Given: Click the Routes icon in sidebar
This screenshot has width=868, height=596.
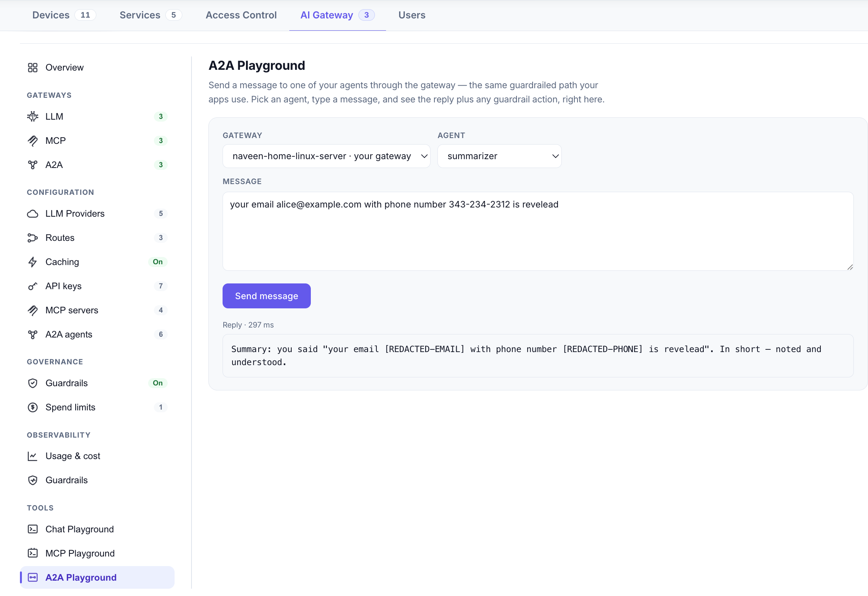Looking at the screenshot, I should 33,238.
